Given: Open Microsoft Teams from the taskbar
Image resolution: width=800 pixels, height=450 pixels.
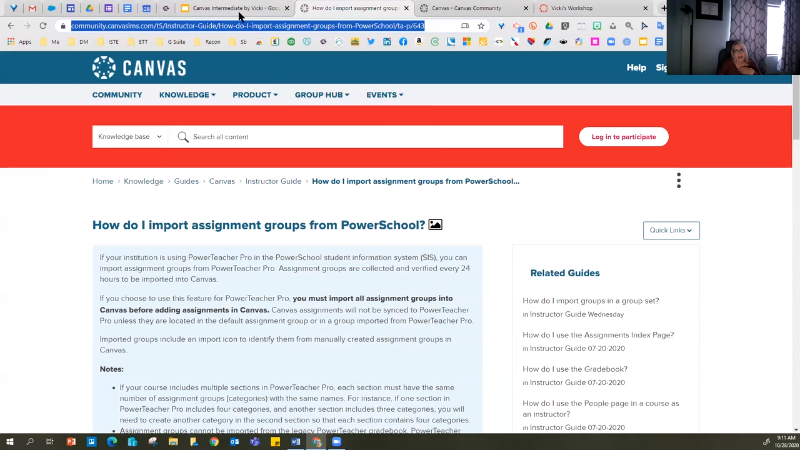Looking at the screenshot, I should click(x=255, y=442).
